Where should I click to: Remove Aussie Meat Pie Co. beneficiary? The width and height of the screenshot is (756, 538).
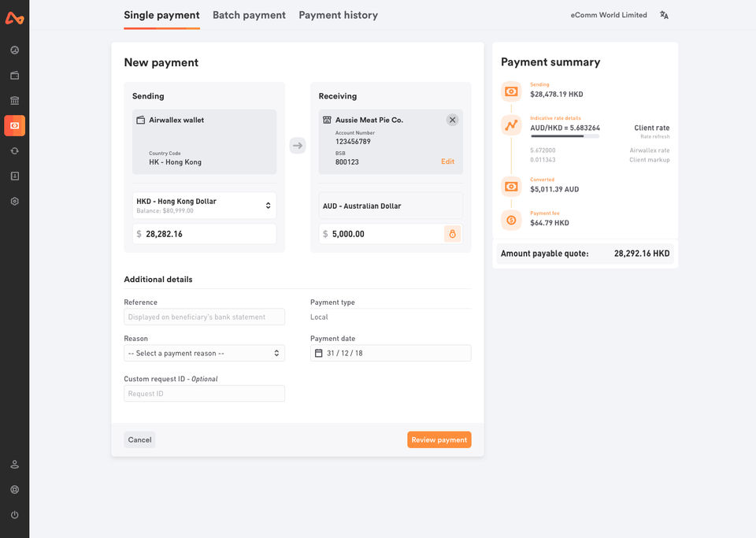[452, 120]
